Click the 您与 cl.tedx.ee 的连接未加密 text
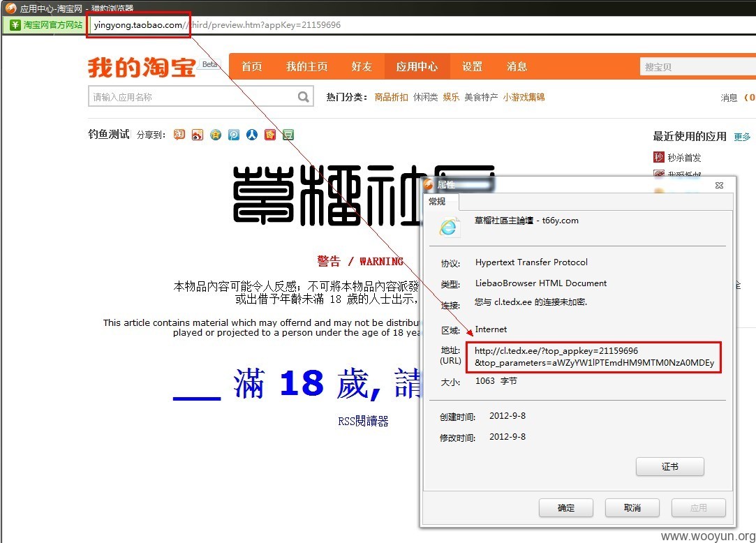 (531, 302)
